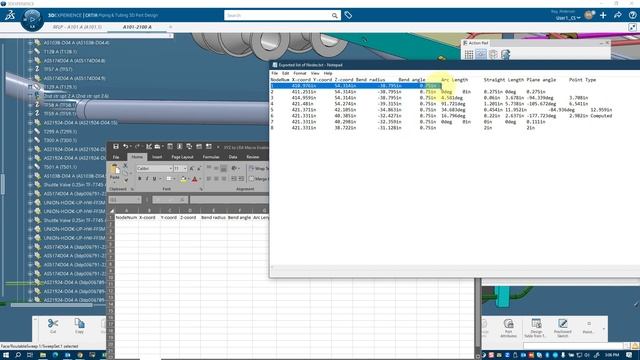Switch to Excel Page Layout tab
Viewport: 640px width, 360px height.
click(x=182, y=157)
